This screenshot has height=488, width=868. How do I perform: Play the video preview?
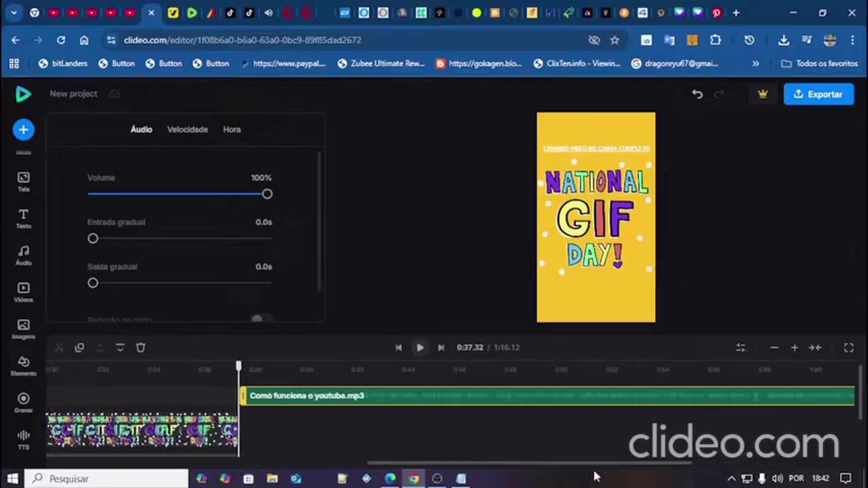420,348
